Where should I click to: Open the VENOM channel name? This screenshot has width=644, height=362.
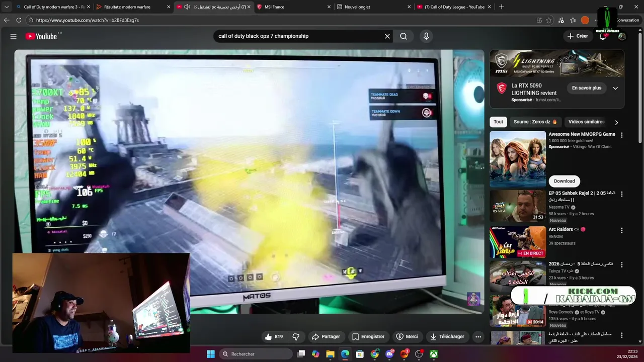click(x=555, y=236)
